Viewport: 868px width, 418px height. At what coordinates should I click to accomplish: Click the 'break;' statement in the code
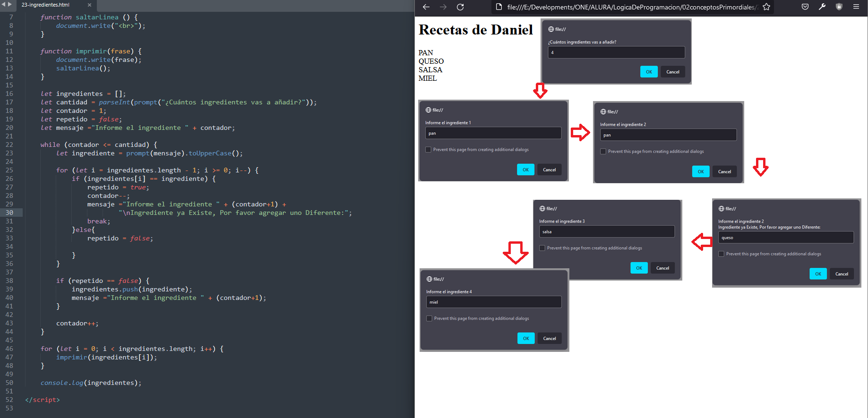(99, 221)
